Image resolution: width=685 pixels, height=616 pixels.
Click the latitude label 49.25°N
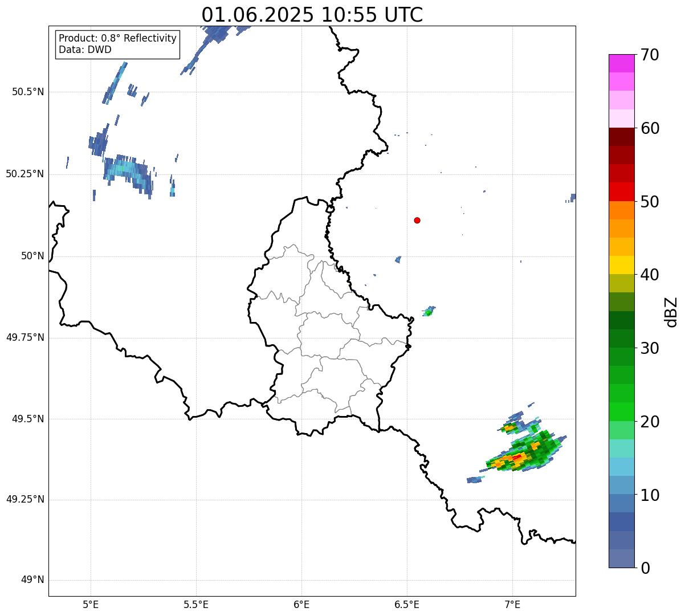point(25,500)
